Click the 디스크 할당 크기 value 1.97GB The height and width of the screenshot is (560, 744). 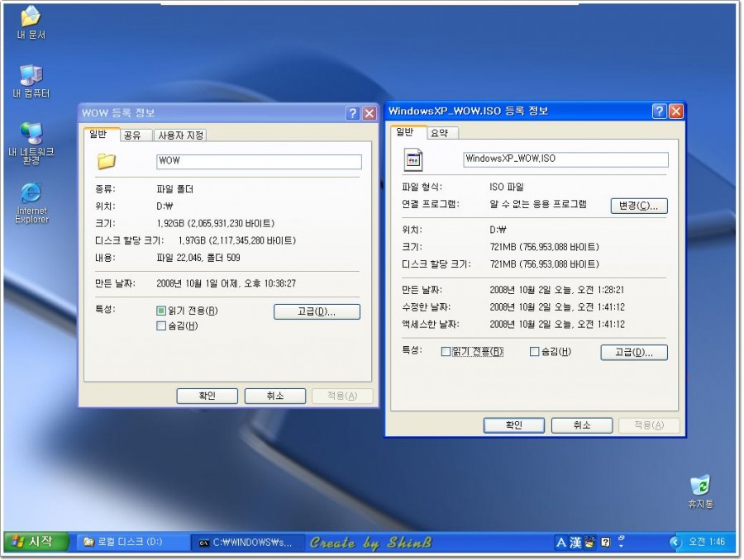237,240
